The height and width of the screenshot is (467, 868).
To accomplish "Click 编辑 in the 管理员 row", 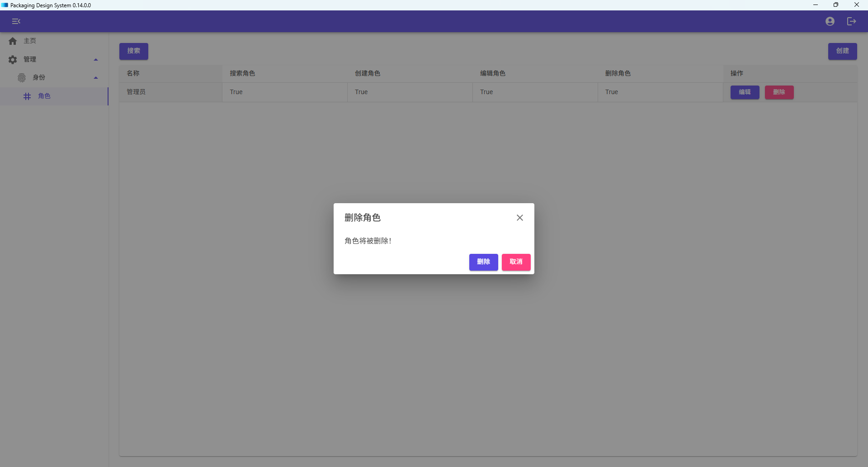I will click(x=745, y=92).
